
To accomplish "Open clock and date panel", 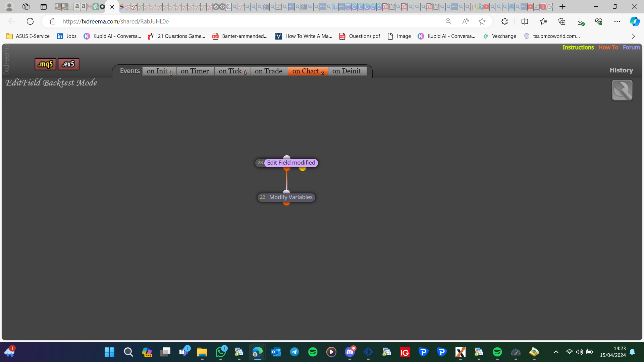I will coord(613,352).
